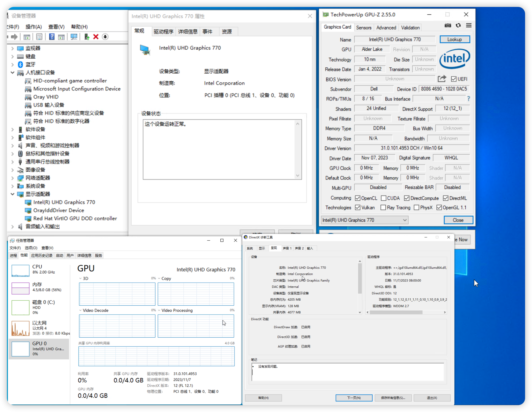532x412 pixels.
Task: Click Close button in GPU-Z
Action: (458, 220)
